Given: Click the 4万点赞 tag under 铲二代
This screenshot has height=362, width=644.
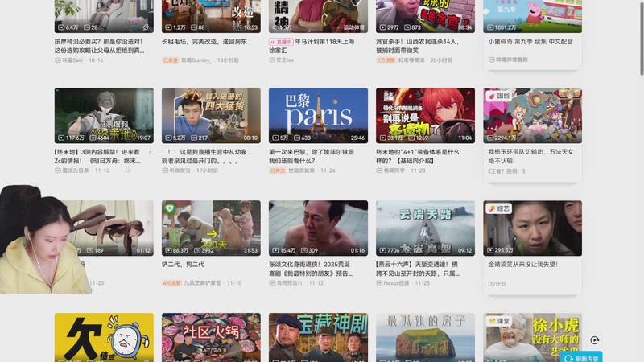Looking at the screenshot, I should (171, 283).
